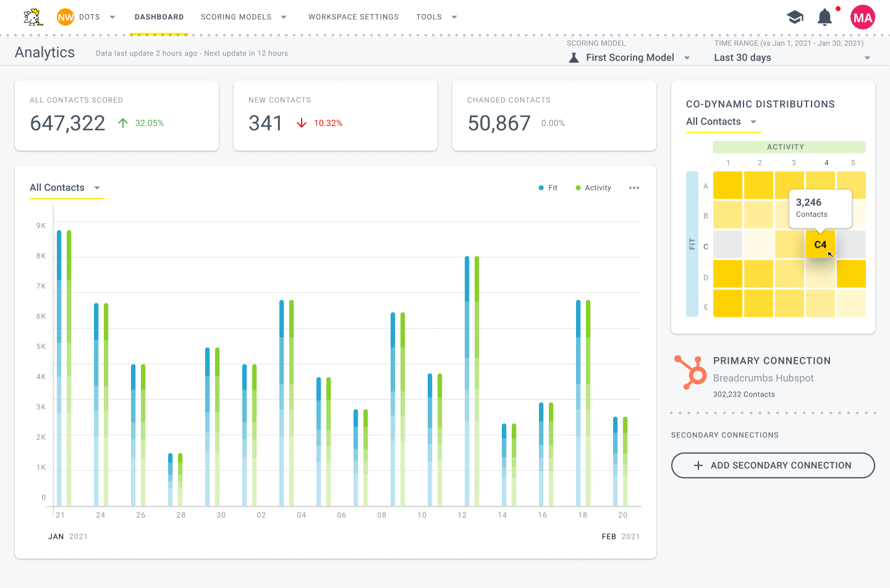This screenshot has width=890, height=588.
Task: Click the FEB 2021 axis label
Action: 621,537
